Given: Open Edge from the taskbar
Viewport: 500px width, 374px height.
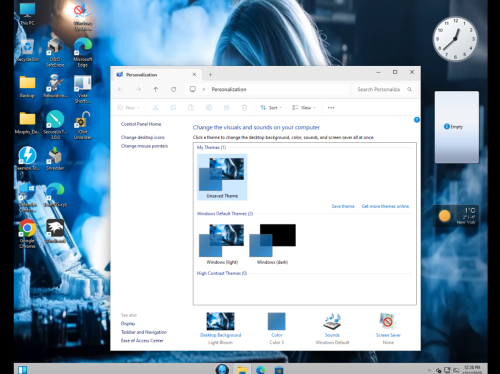Looking at the screenshot, I should [x=261, y=370].
